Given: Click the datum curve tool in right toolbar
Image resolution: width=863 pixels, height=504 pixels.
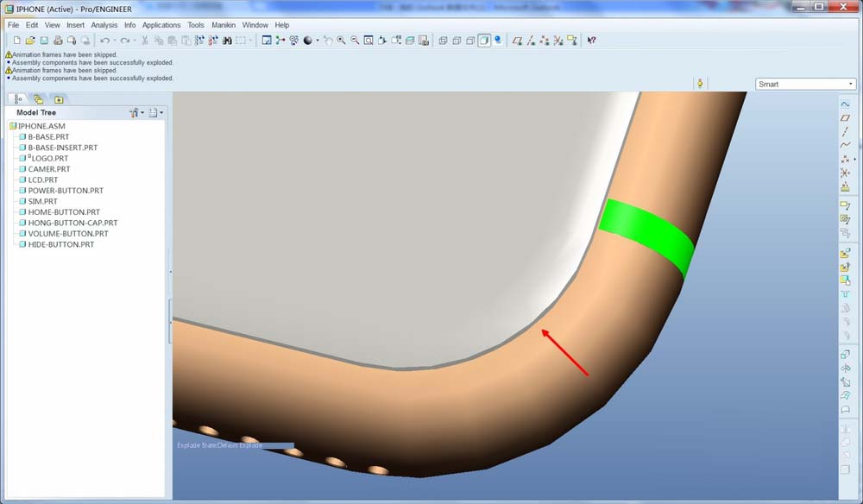Looking at the screenshot, I should [845, 145].
